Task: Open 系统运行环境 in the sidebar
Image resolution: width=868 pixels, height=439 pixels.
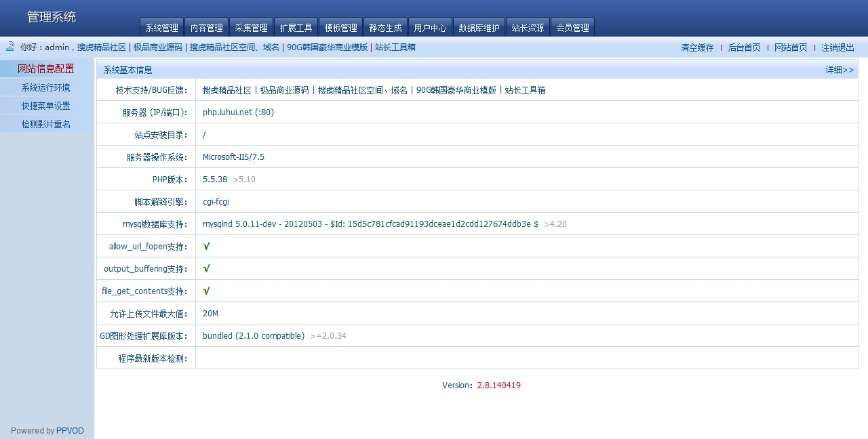Action: [46, 87]
